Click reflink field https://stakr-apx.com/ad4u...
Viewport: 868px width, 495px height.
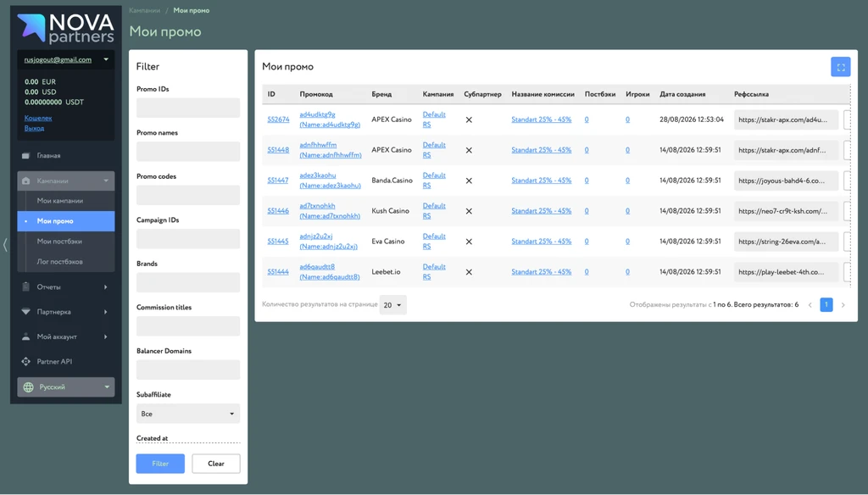pyautogui.click(x=786, y=120)
